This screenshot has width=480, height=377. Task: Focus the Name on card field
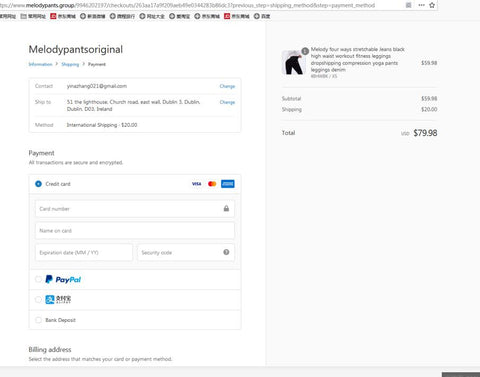tap(135, 231)
